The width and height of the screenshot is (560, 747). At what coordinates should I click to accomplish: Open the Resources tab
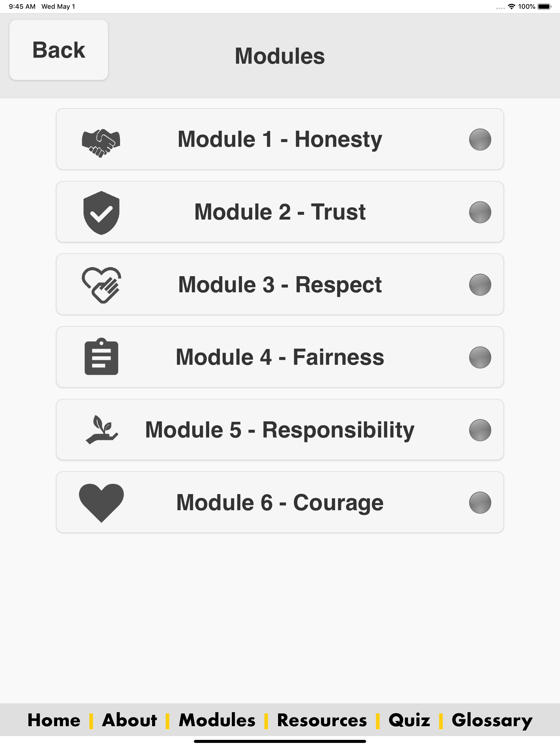[x=322, y=720]
